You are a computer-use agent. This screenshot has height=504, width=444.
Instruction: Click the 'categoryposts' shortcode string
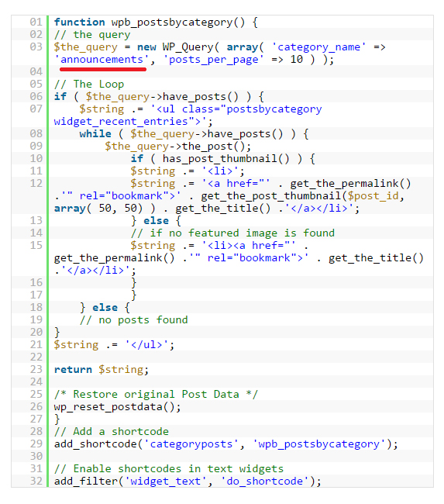[191, 444]
